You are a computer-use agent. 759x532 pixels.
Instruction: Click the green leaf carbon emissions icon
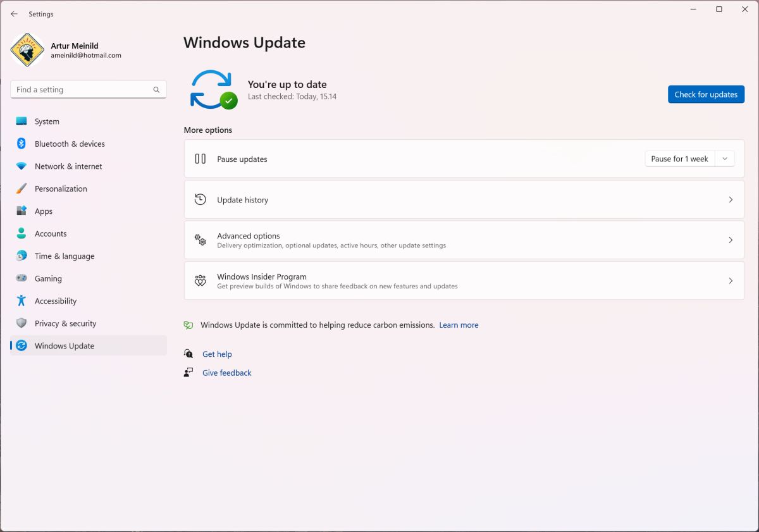[188, 325]
